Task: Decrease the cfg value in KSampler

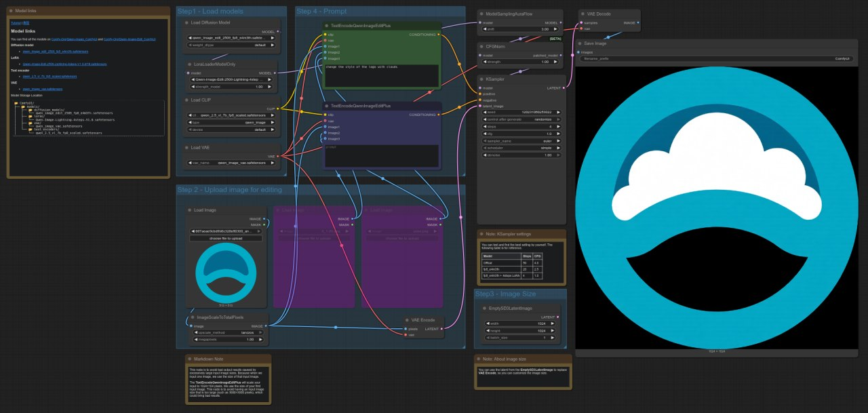Action: (484, 134)
